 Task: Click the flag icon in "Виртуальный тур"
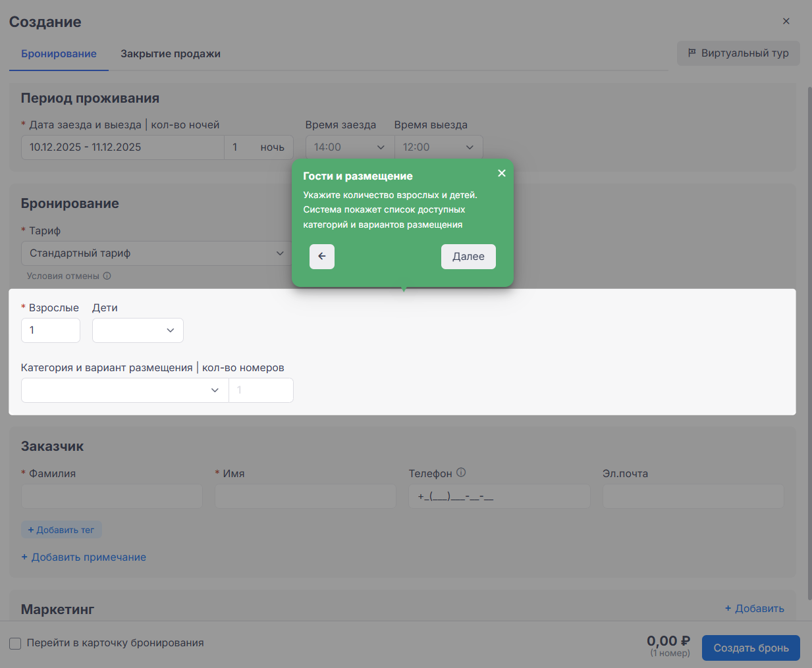(x=691, y=53)
